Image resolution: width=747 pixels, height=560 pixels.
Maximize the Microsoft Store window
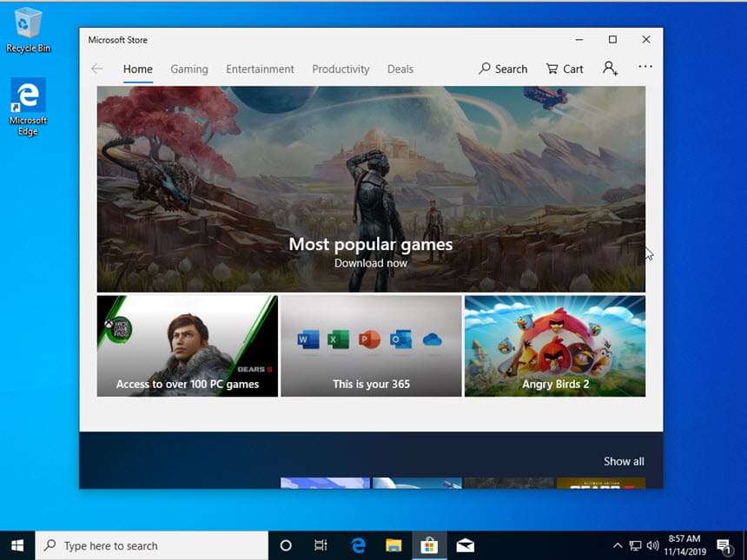coord(612,40)
